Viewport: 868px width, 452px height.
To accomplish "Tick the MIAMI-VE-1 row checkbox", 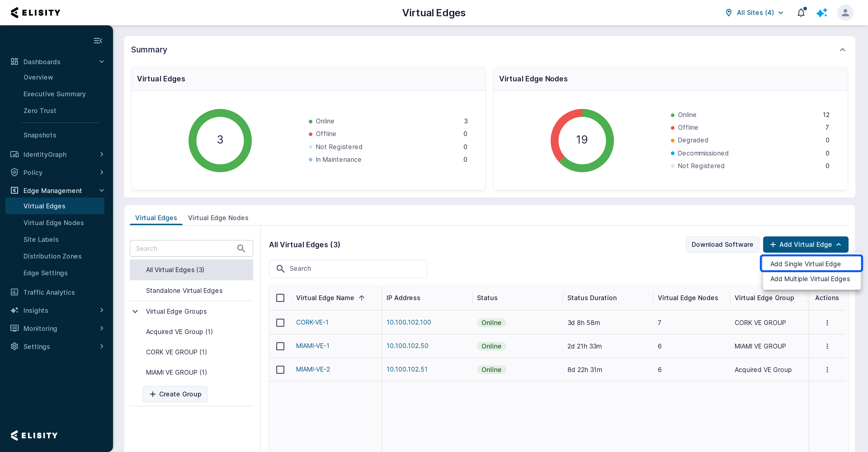I will coord(280,346).
